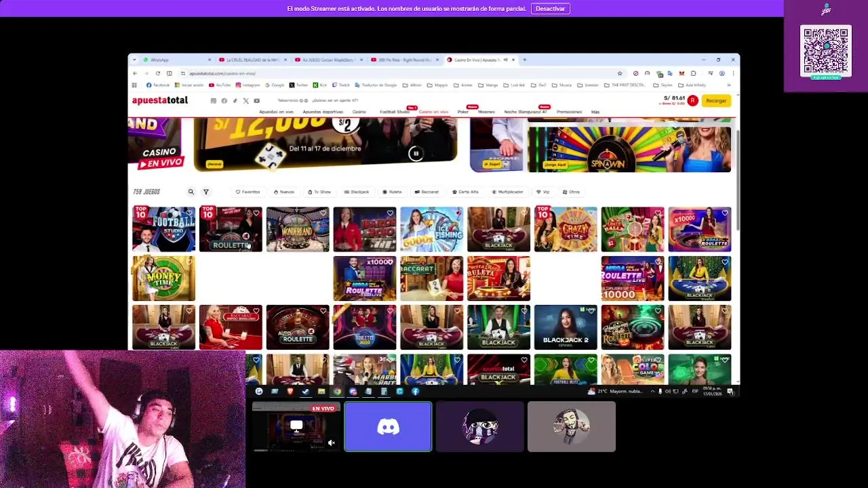868x488 pixels.
Task: Open the Auto Roulette game thumbnail
Action: [x=298, y=327]
